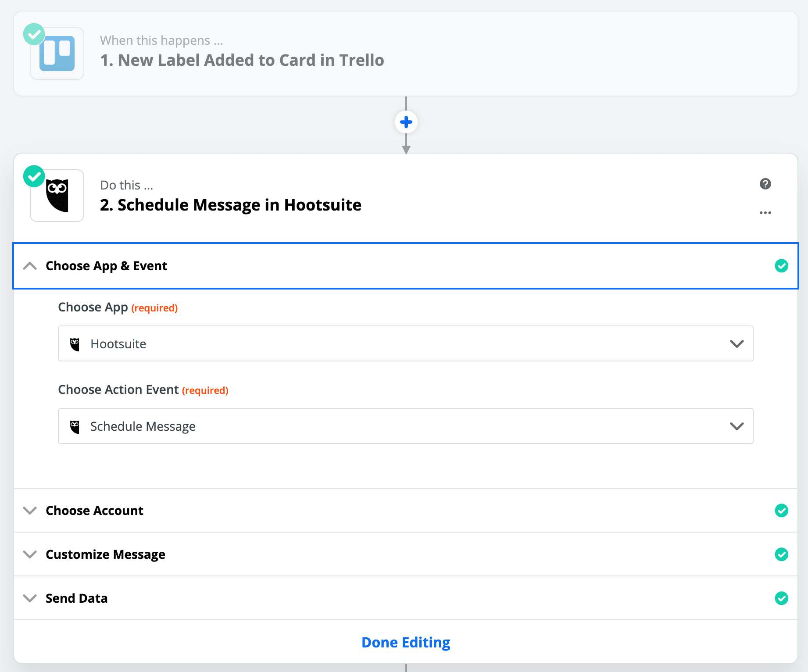This screenshot has height=672, width=808.
Task: Click the checkmark badge on Hootsuite step
Action: [x=34, y=176]
